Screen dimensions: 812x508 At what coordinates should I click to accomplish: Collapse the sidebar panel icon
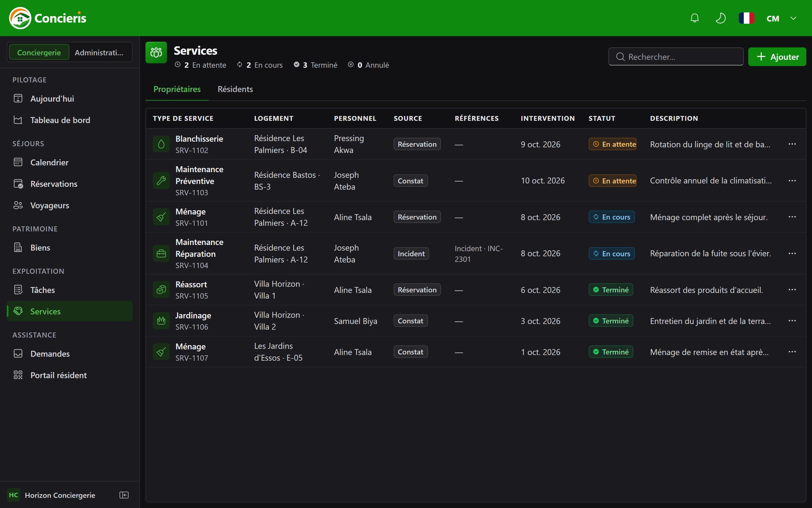point(124,495)
